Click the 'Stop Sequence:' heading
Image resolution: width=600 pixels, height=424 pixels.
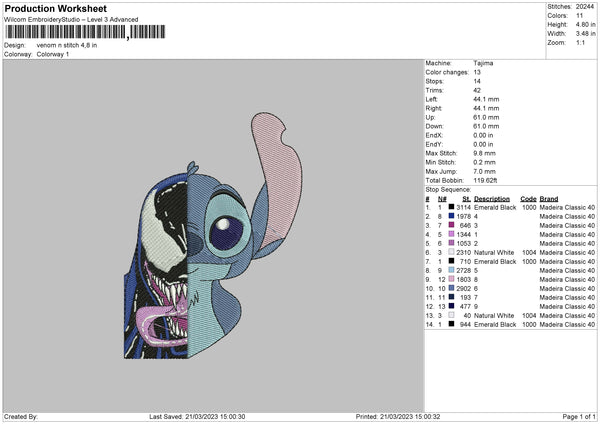448,189
